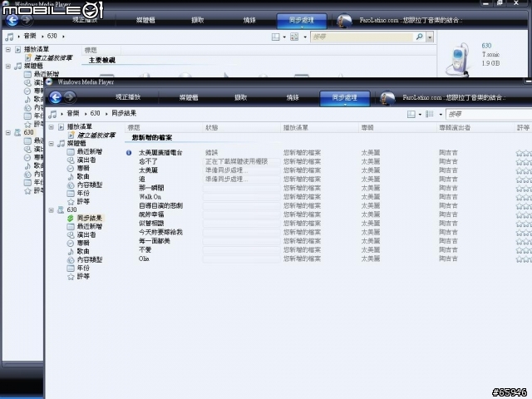Screen dimensions: 532x399
Task: Click 630 breadcrumb in front window
Action: click(95, 113)
